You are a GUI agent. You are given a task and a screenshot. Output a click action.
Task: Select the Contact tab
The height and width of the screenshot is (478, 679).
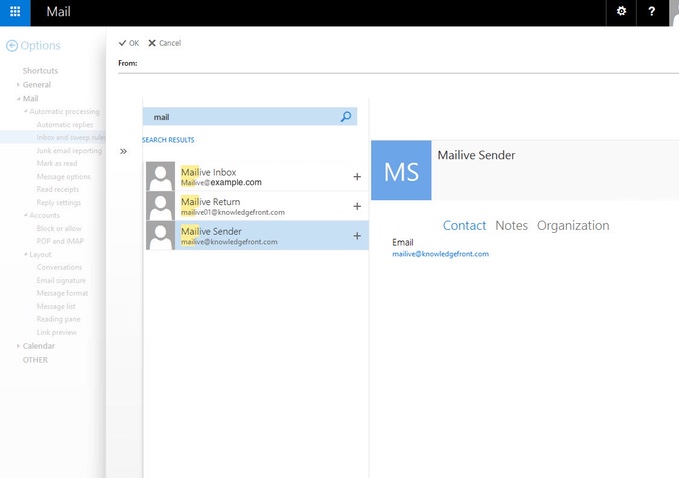[464, 226]
